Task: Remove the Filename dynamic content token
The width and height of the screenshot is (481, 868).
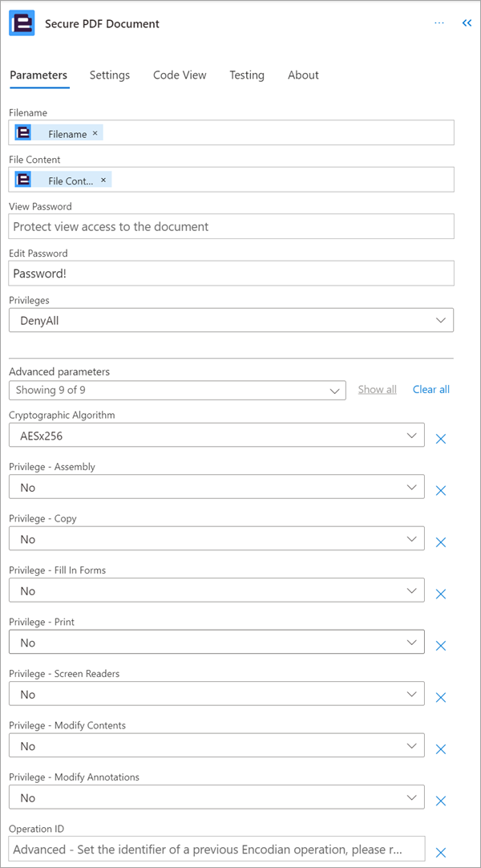Action: click(x=95, y=133)
